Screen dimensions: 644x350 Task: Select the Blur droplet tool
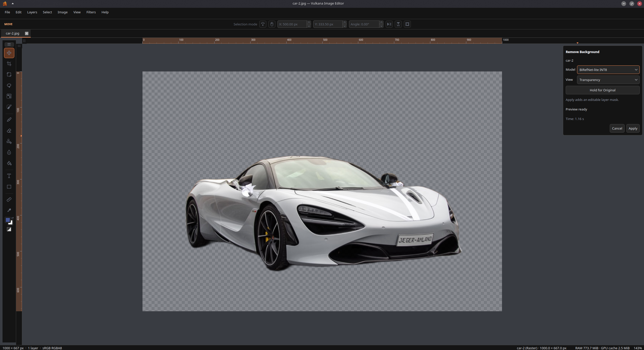pyautogui.click(x=9, y=152)
